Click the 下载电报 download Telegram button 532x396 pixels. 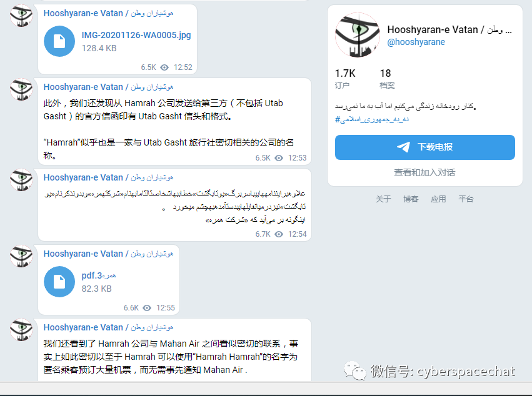click(424, 147)
